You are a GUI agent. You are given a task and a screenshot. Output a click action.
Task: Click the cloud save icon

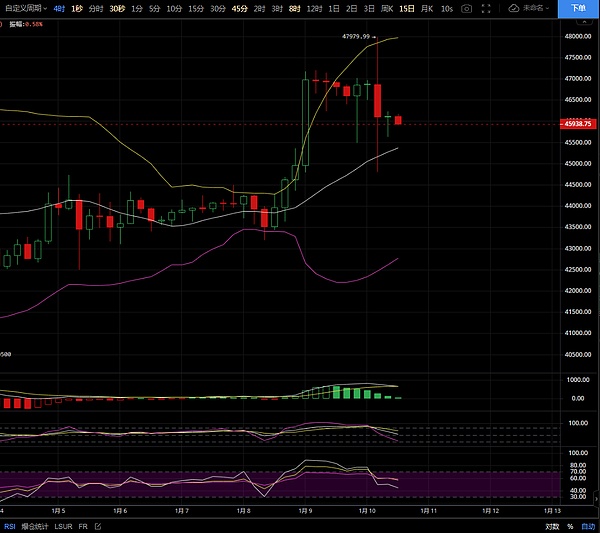[514, 8]
